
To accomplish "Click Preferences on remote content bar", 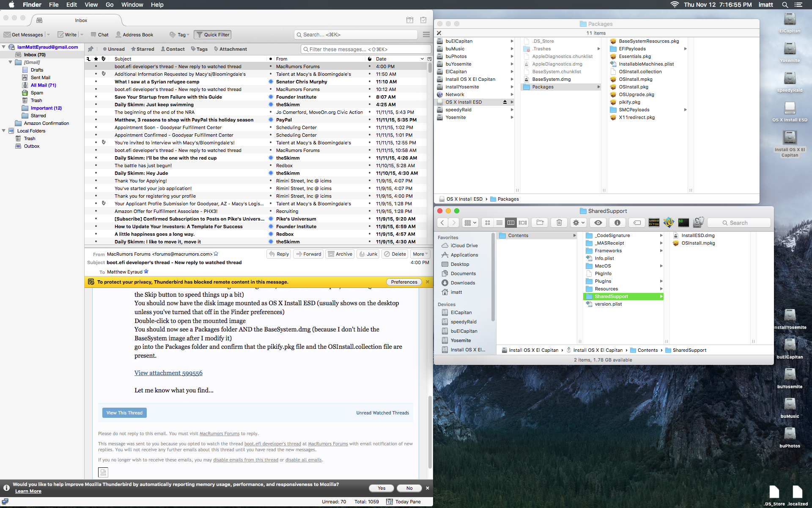I will 404,282.
